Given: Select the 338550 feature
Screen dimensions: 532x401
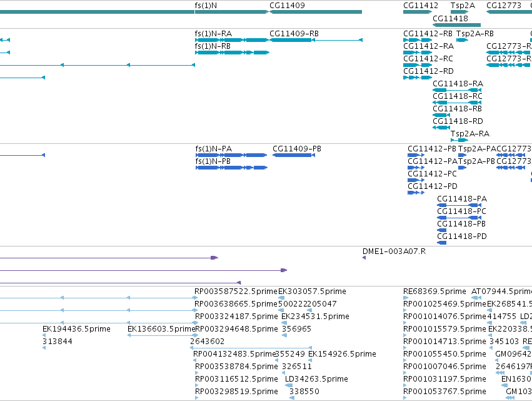Looking at the screenshot, I should tap(292, 398).
